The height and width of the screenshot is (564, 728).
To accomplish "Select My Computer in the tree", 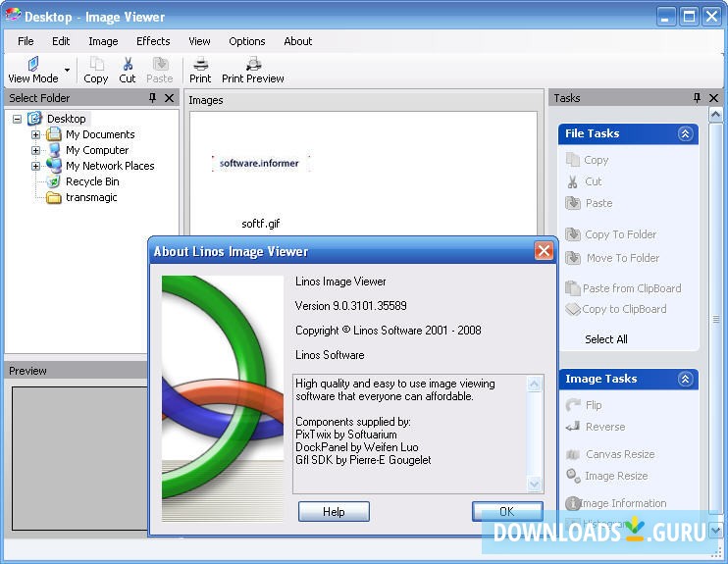I will [x=97, y=150].
